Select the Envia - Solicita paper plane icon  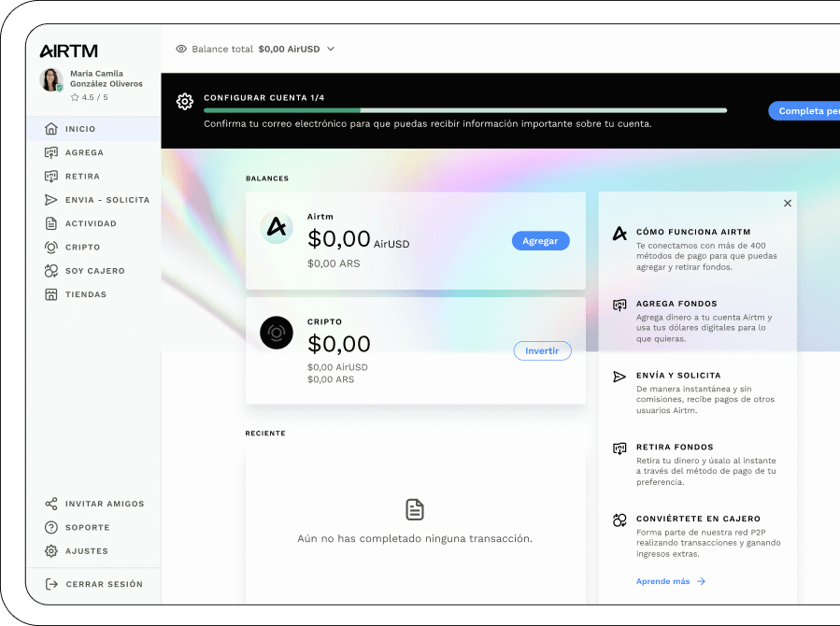[51, 200]
